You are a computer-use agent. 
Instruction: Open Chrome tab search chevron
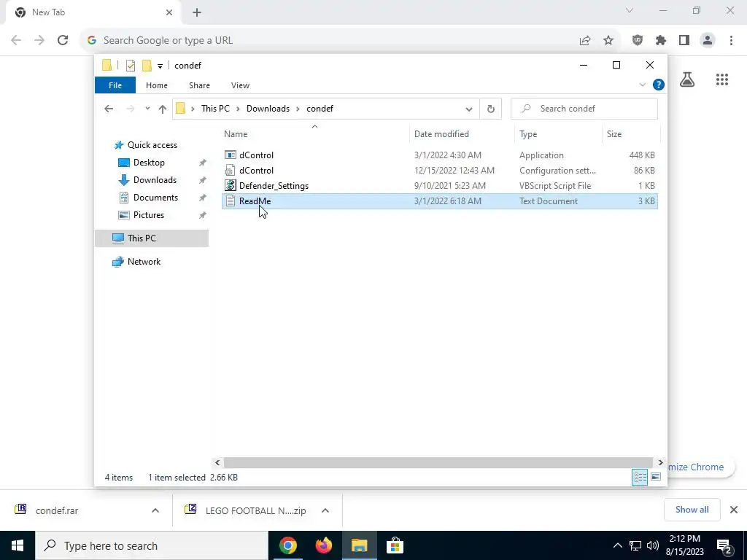click(630, 10)
